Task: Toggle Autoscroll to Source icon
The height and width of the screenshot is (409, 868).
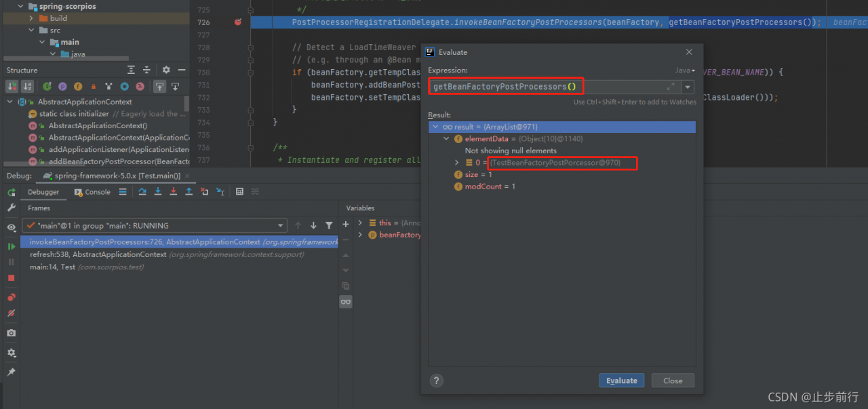Action: (x=159, y=86)
